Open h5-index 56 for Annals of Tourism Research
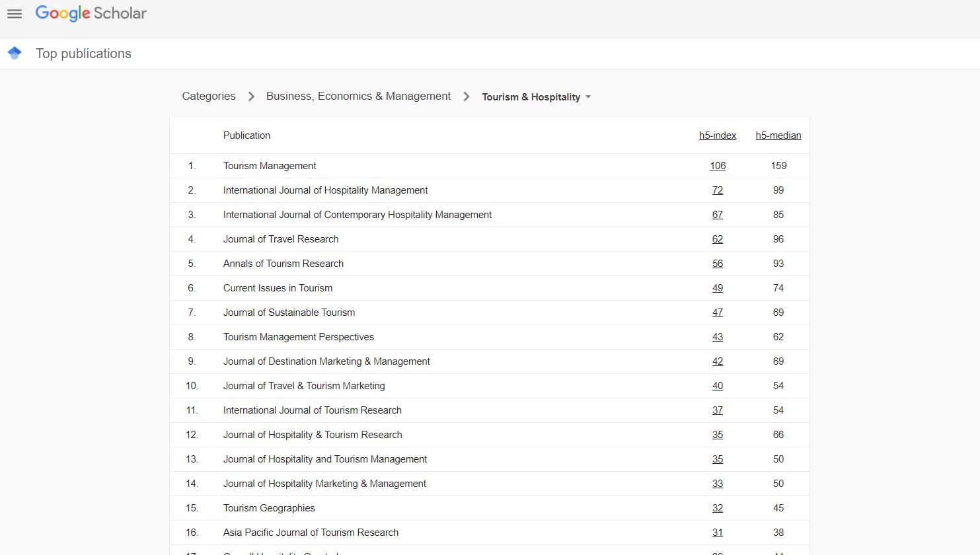The image size is (980, 555). tap(718, 264)
